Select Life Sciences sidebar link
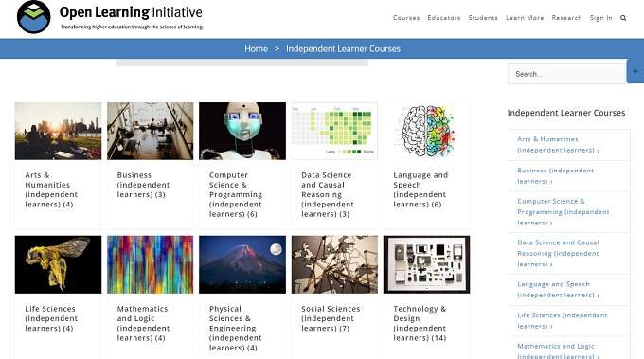This screenshot has width=644, height=359. tap(563, 321)
